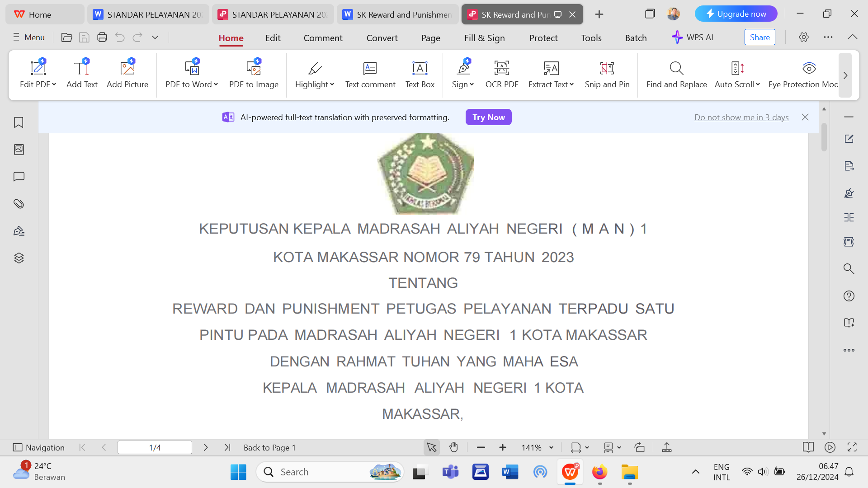Run OCR PDF
Image resolution: width=868 pixels, height=488 pixels.
coord(502,75)
